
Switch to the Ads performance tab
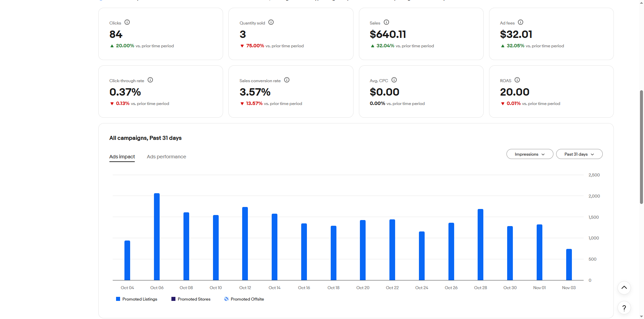coord(166,157)
